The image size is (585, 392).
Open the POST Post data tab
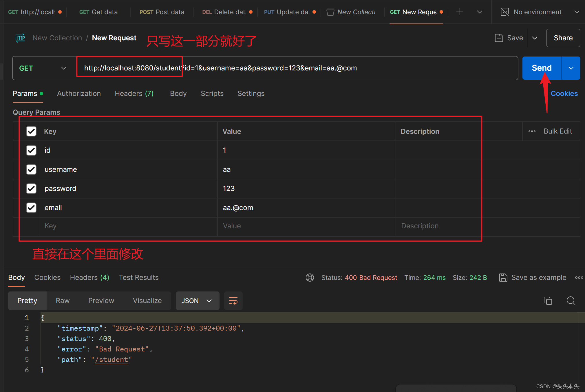tap(162, 12)
